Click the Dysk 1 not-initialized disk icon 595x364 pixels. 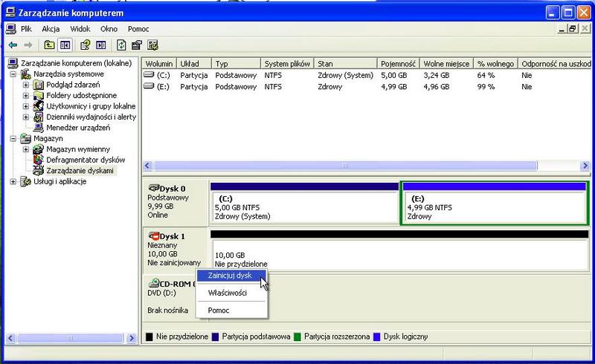point(153,235)
